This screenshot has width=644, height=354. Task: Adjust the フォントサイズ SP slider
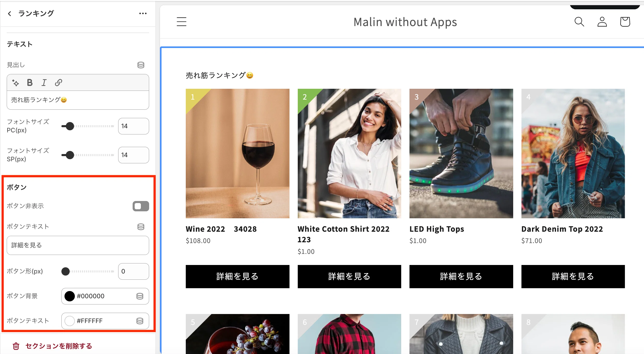pos(88,155)
